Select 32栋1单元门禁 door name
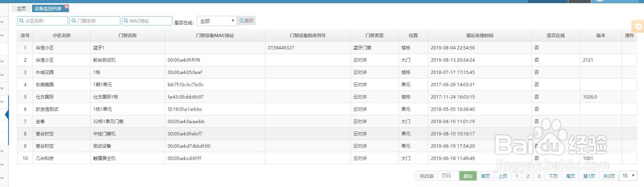The width and height of the screenshot is (644, 187). click(108, 121)
